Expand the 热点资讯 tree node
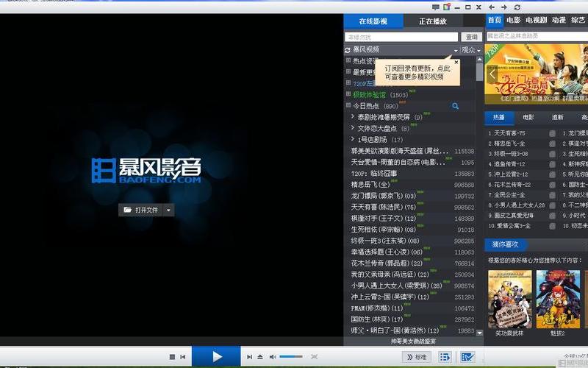This screenshot has width=588, height=368. [348, 60]
